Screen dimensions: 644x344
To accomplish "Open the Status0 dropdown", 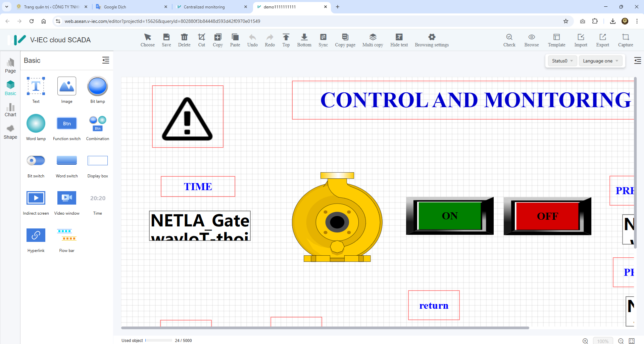I will [x=562, y=61].
